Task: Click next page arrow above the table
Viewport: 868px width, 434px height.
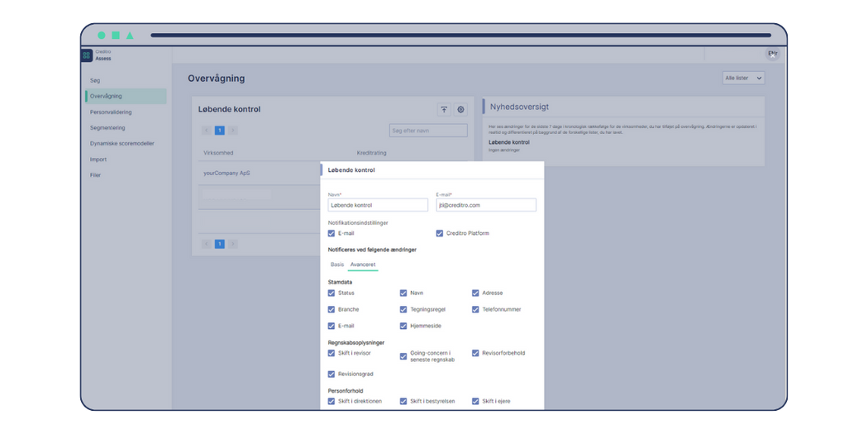Action: (233, 131)
